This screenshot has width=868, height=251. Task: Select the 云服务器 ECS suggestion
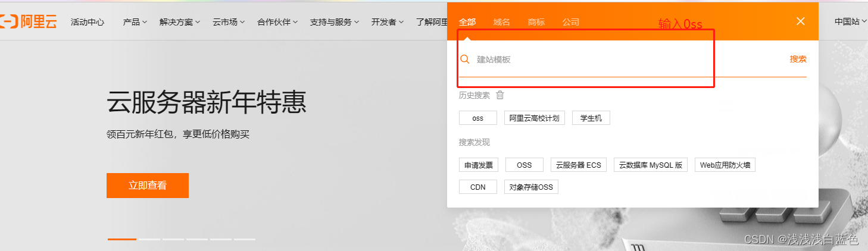pos(578,165)
